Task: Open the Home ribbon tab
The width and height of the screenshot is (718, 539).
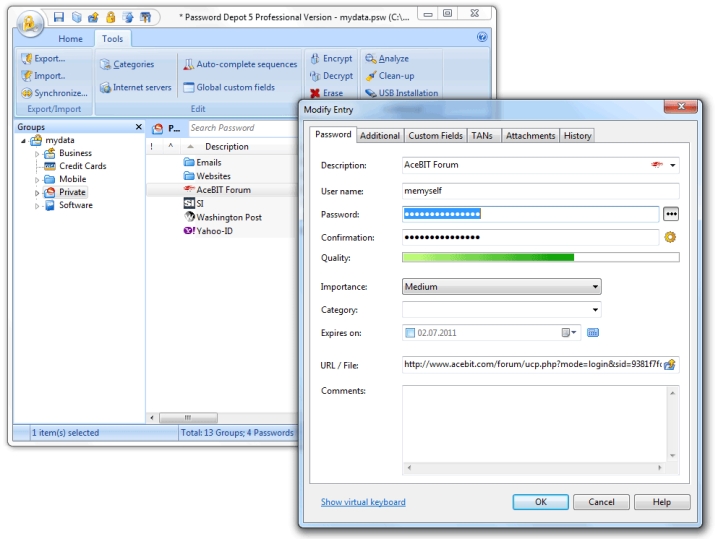Action: coord(70,39)
